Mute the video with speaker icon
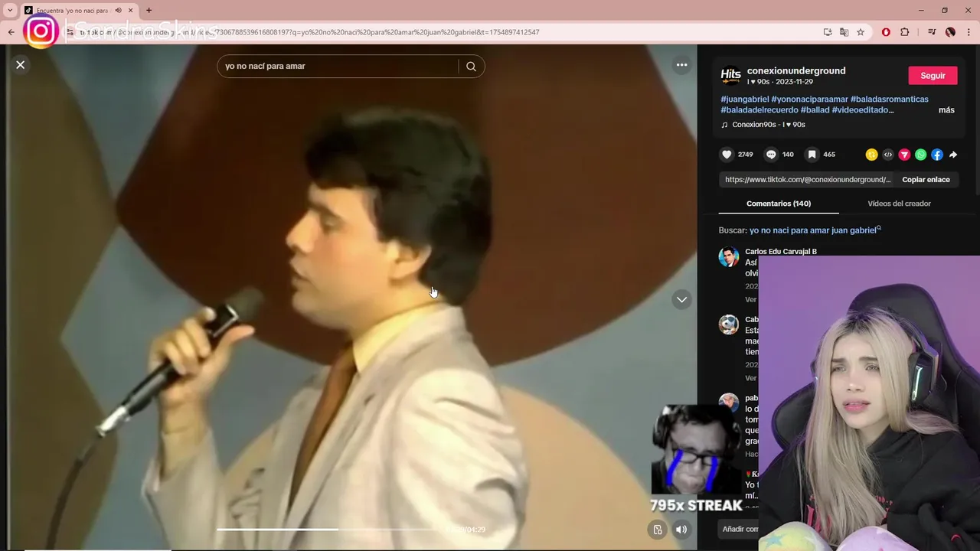980x551 pixels. coord(681,530)
